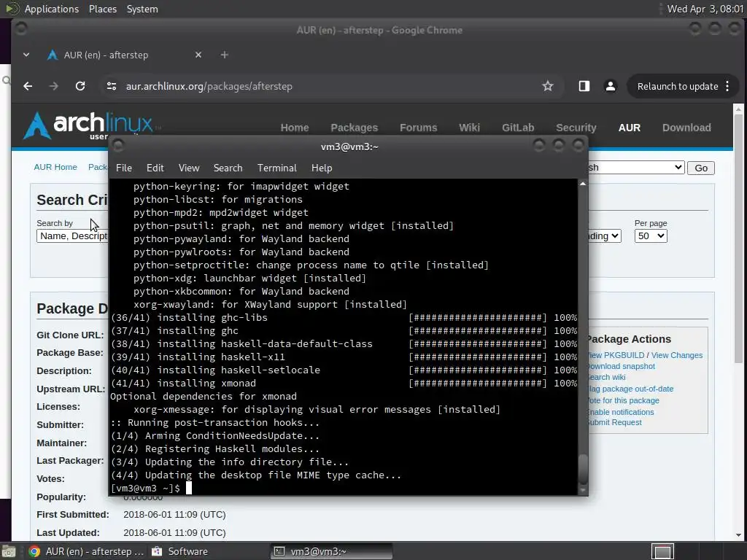Open Chrome profile icon

[611, 86]
